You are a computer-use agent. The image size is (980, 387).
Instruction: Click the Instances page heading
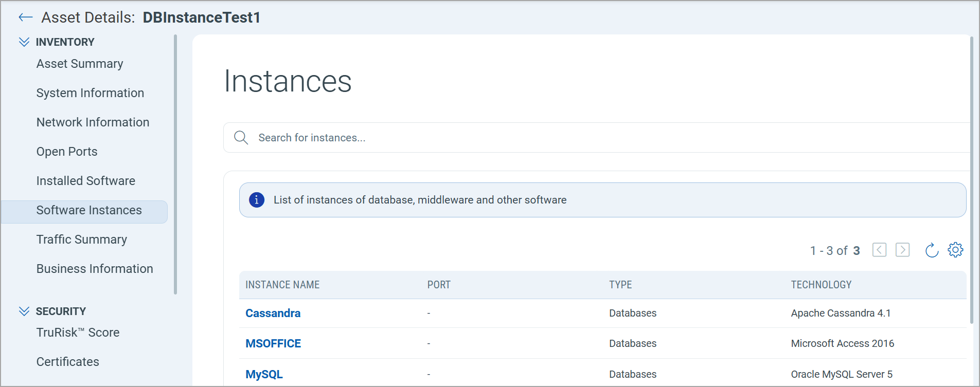pos(288,81)
